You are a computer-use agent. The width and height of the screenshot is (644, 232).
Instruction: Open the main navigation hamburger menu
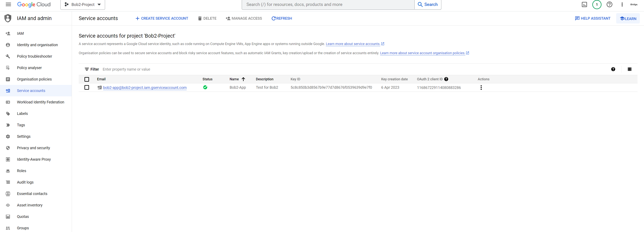tap(8, 5)
